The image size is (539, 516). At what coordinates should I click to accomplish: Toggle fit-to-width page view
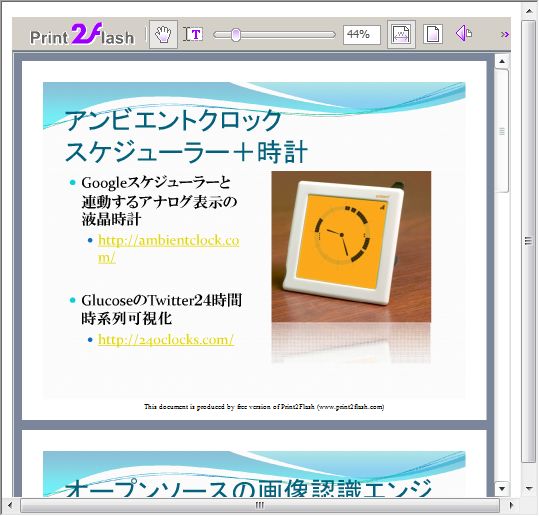(401, 34)
